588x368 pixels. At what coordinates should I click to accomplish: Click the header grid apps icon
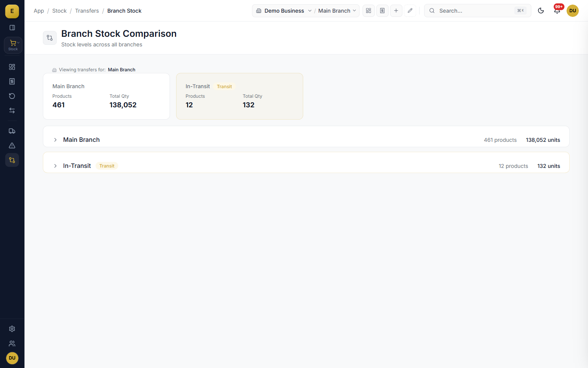[x=369, y=11]
